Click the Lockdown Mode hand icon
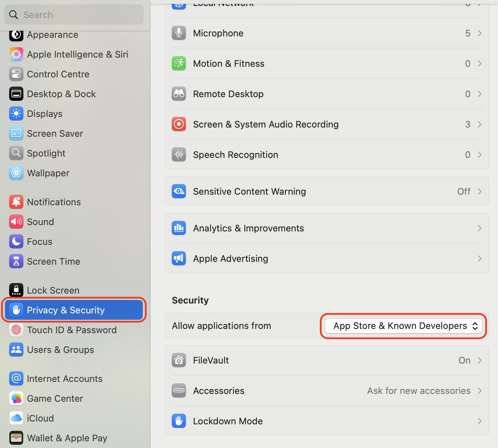The height and width of the screenshot is (448, 498). coord(179,421)
